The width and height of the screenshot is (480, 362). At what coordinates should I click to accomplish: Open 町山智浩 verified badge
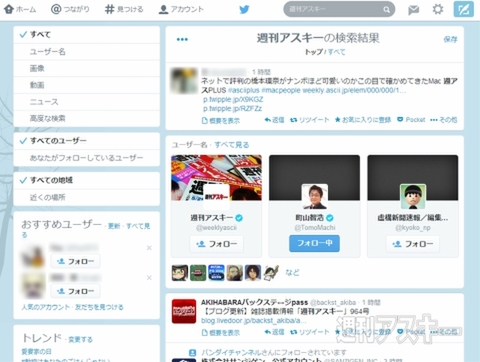pos(330,218)
